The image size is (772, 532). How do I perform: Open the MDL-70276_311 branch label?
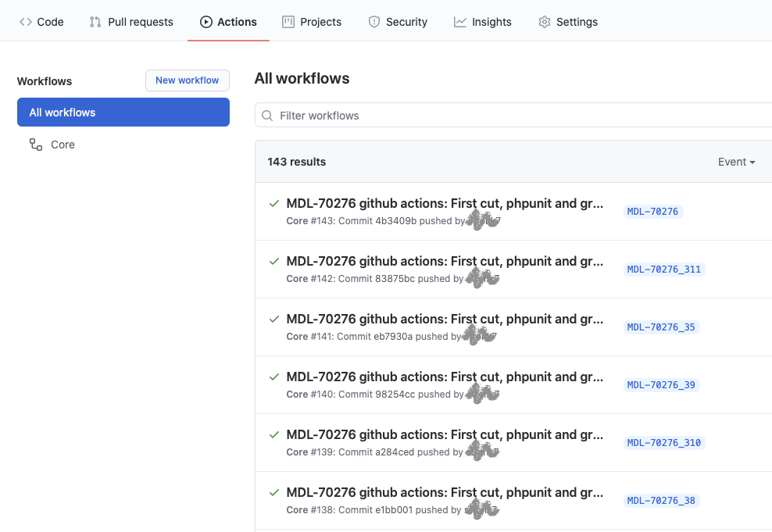pyautogui.click(x=664, y=269)
